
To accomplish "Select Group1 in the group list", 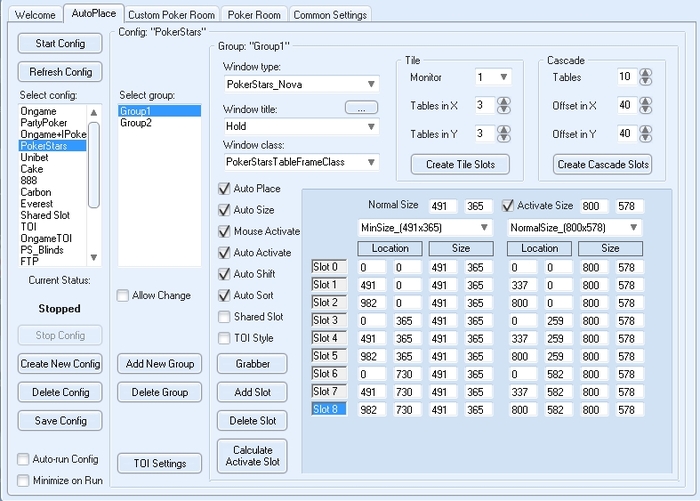I will (159, 111).
